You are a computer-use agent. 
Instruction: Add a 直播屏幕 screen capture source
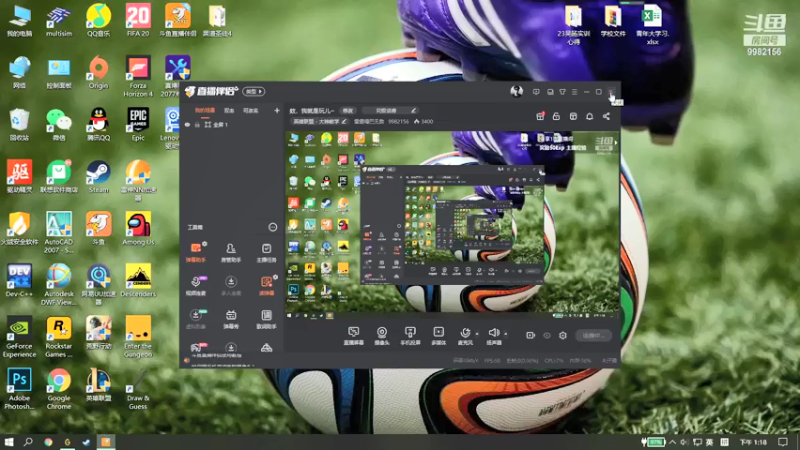point(353,336)
